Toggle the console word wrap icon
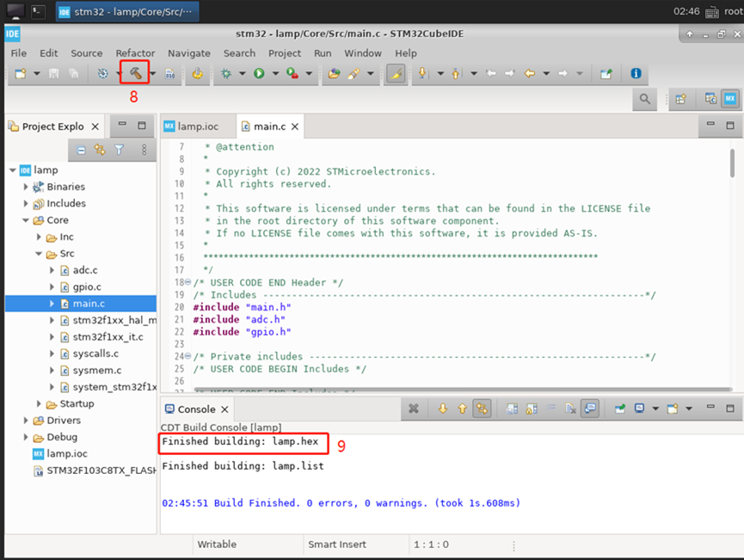 (550, 409)
